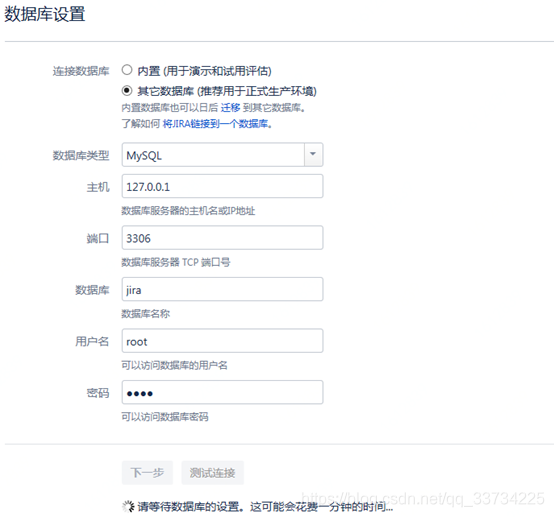Click the 数据库类型 label
This screenshot has height=517, width=554.
(x=81, y=155)
